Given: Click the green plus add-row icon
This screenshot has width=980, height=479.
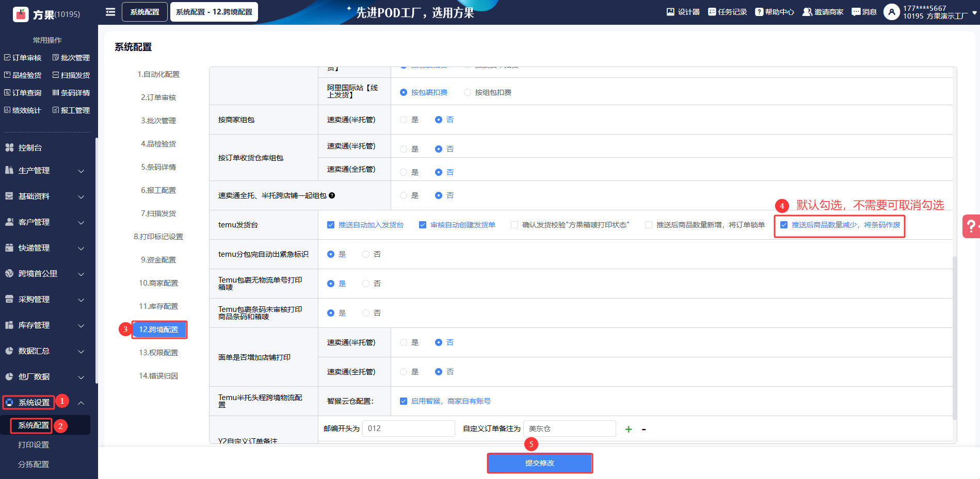Looking at the screenshot, I should click(x=629, y=429).
